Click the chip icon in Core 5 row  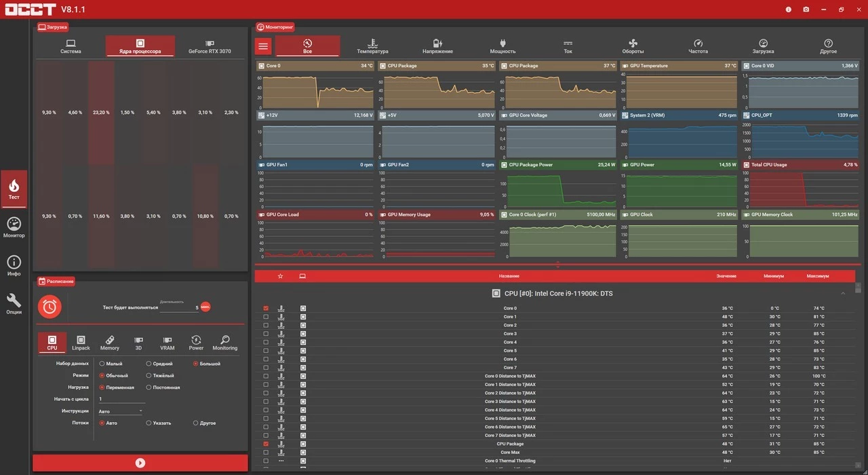point(303,351)
